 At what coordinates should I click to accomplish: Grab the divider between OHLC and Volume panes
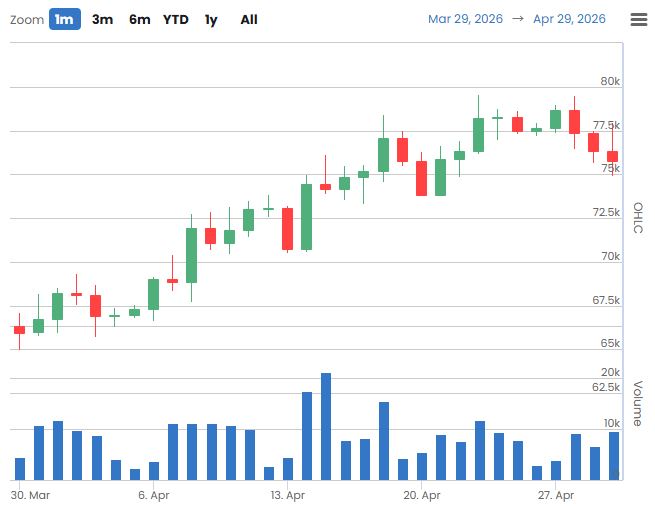[x=320, y=354]
